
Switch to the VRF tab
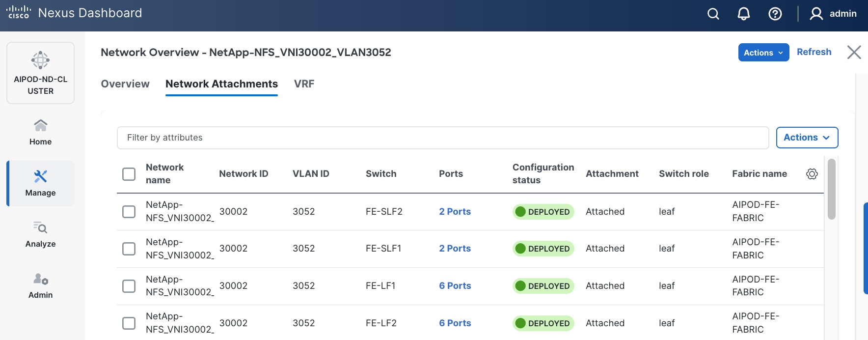pos(304,84)
